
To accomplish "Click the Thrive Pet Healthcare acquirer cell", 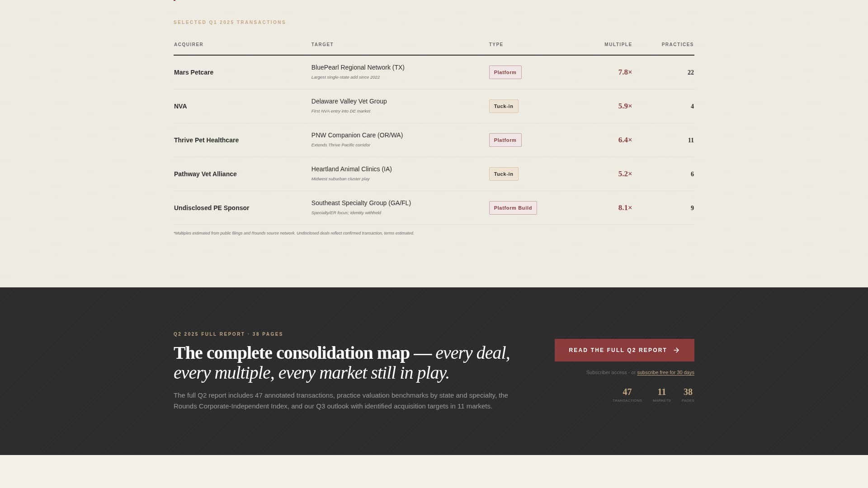I will click(x=206, y=140).
